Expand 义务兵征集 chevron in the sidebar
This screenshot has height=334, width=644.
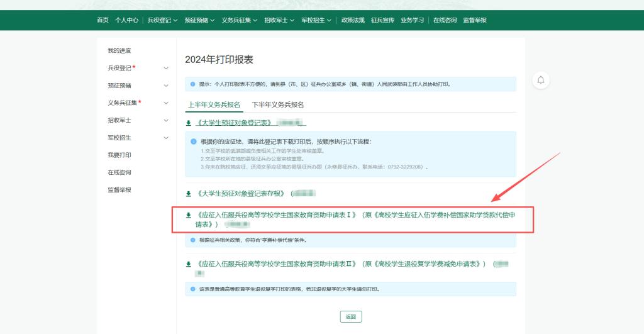166,103
